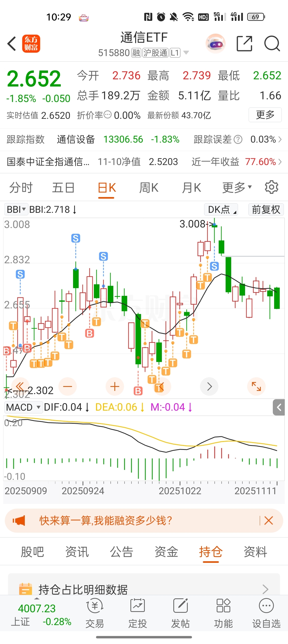Open the 快来算一算 financing link
The height and width of the screenshot is (644, 288).
(106, 521)
